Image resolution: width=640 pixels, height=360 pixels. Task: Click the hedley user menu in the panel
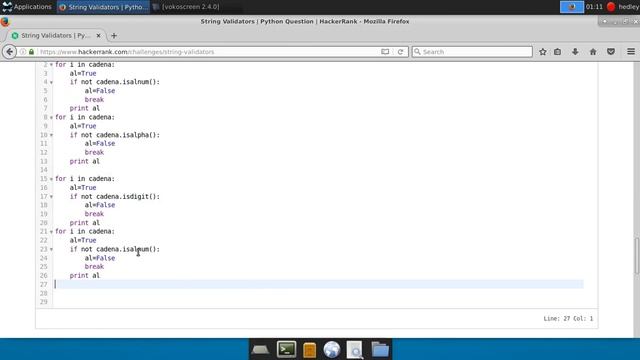pos(629,7)
